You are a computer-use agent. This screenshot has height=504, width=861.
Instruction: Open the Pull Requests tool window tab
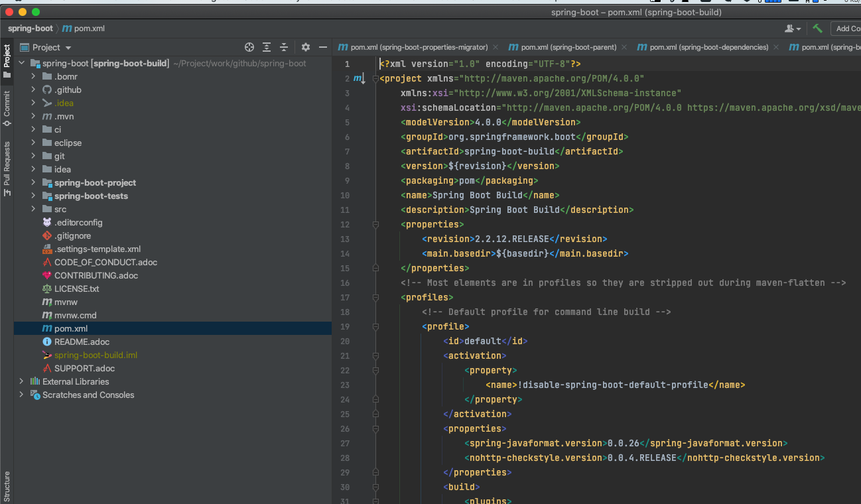click(x=7, y=168)
